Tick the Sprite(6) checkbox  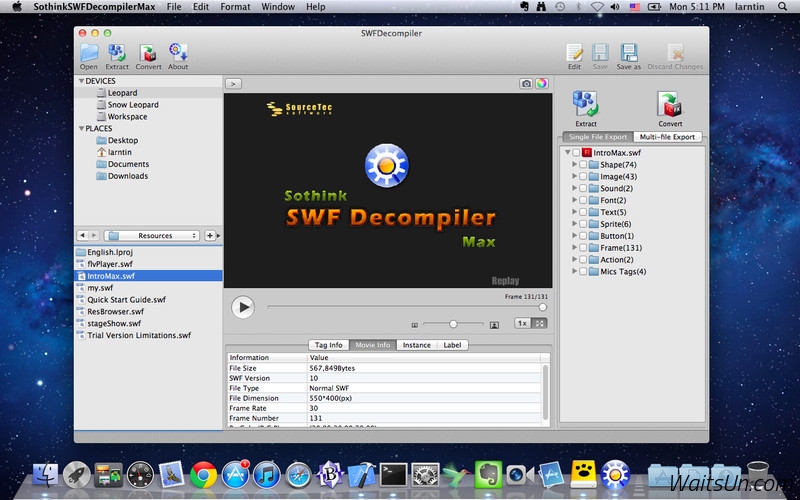[582, 224]
